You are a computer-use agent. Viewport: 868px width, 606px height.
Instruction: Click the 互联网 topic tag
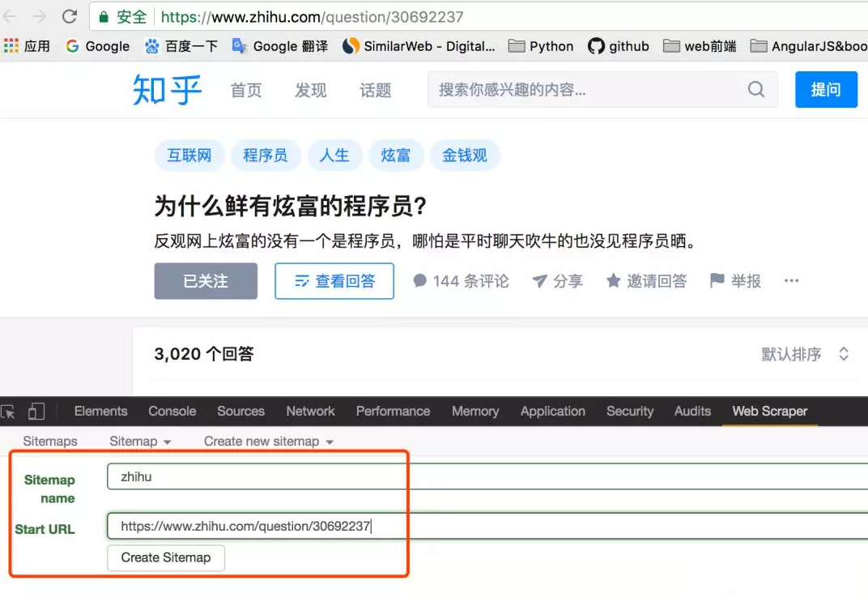[189, 155]
